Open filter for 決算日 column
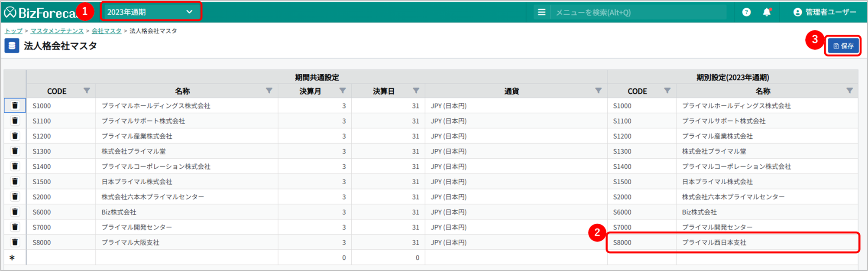 416,91
